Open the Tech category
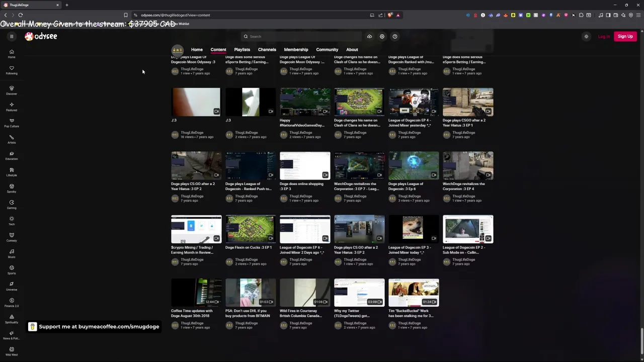Screen dimensions: 644x362 tap(12, 221)
